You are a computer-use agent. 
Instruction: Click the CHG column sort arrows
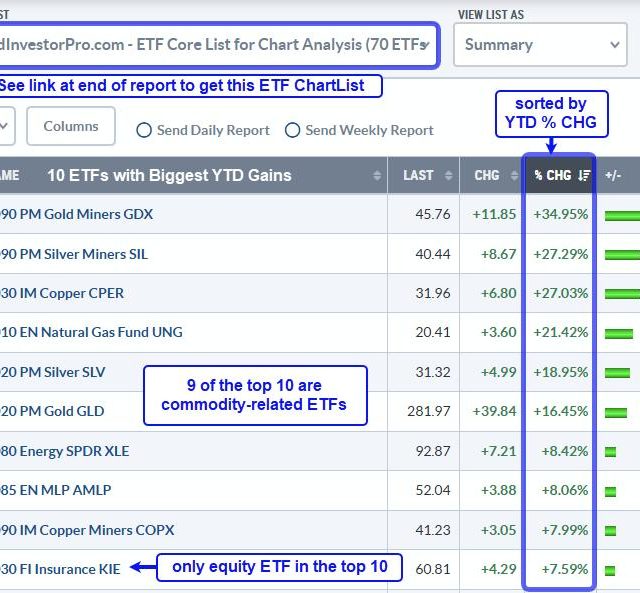click(510, 176)
